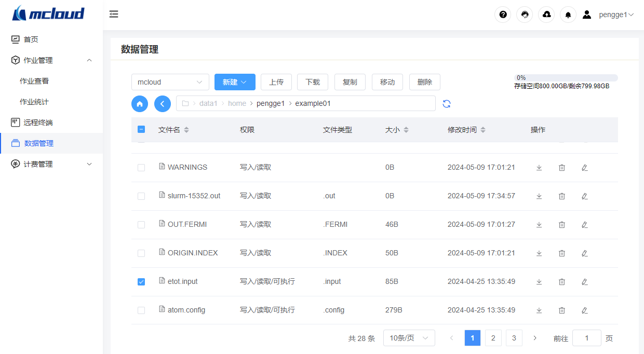Open 远程终端 in the sidebar
This screenshot has height=354, width=644.
[x=38, y=122]
